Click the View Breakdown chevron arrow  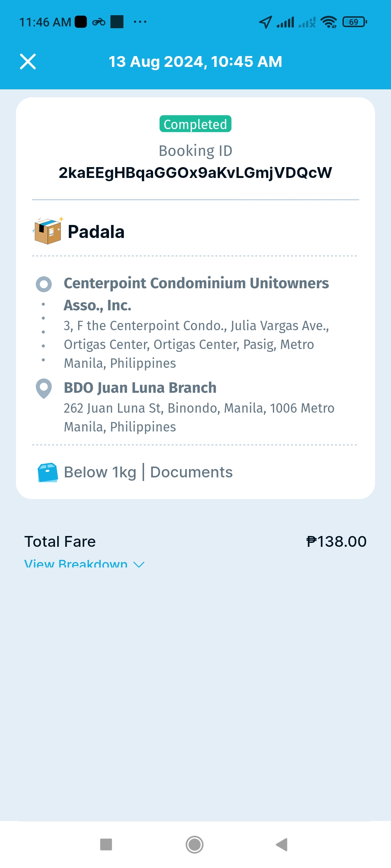click(x=139, y=564)
